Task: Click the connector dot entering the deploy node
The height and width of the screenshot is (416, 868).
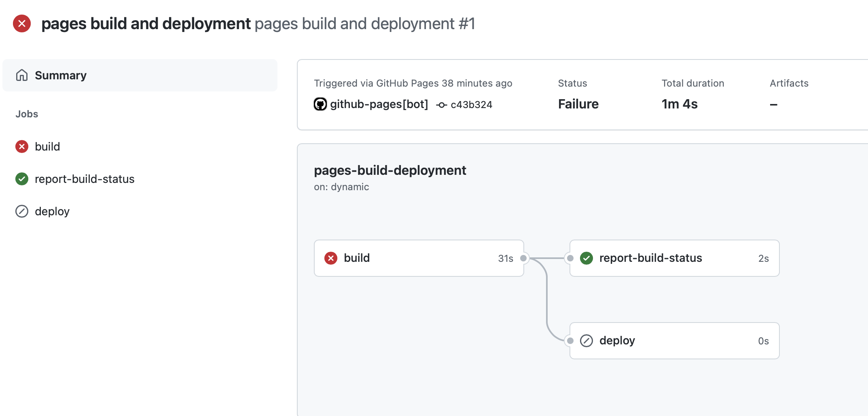Action: coord(571,340)
